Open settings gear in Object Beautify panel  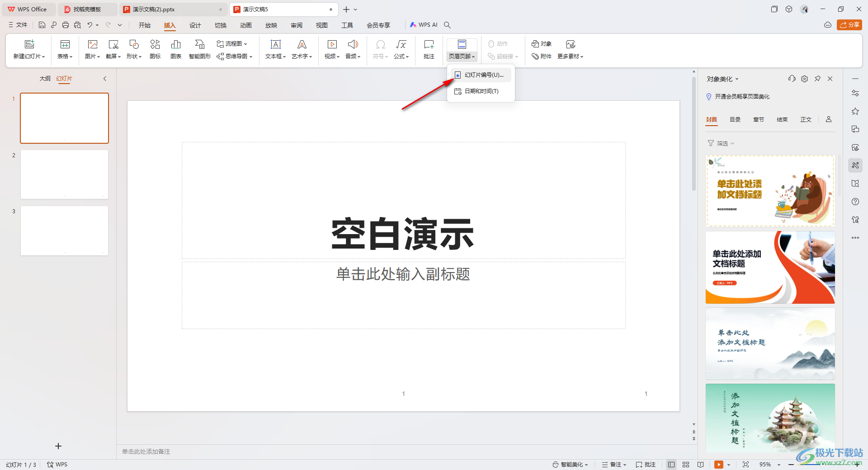(805, 79)
